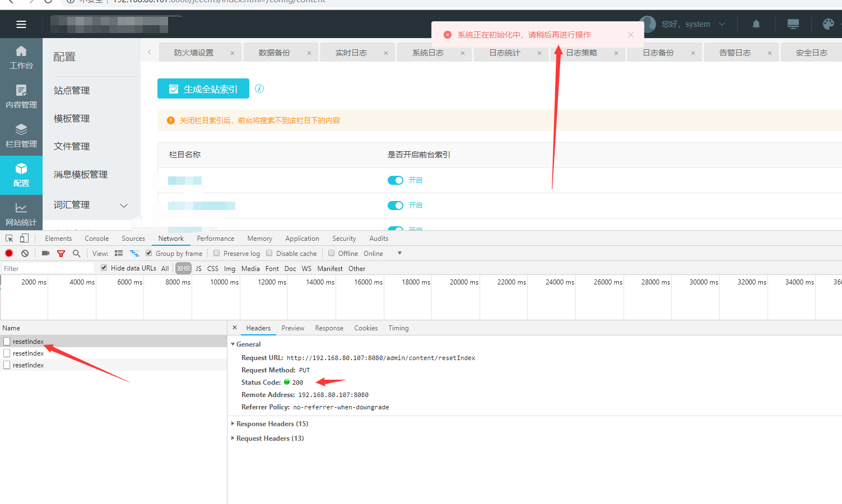Close the 告警日志 tab
Screen dimensions: 842x504
(770, 53)
